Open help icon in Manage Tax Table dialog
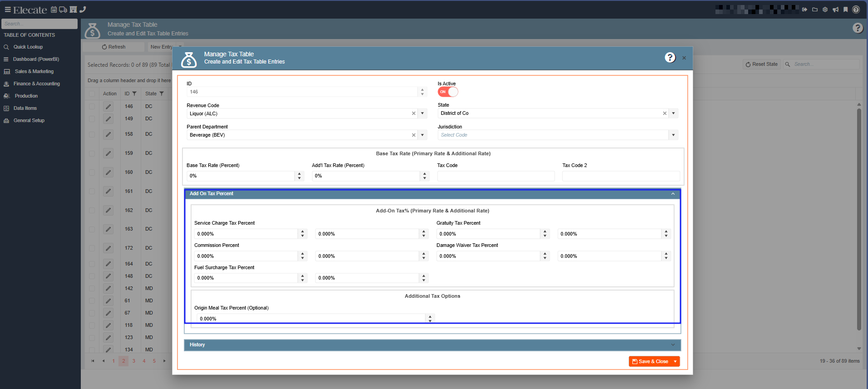Image resolution: width=868 pixels, height=389 pixels. pos(670,58)
